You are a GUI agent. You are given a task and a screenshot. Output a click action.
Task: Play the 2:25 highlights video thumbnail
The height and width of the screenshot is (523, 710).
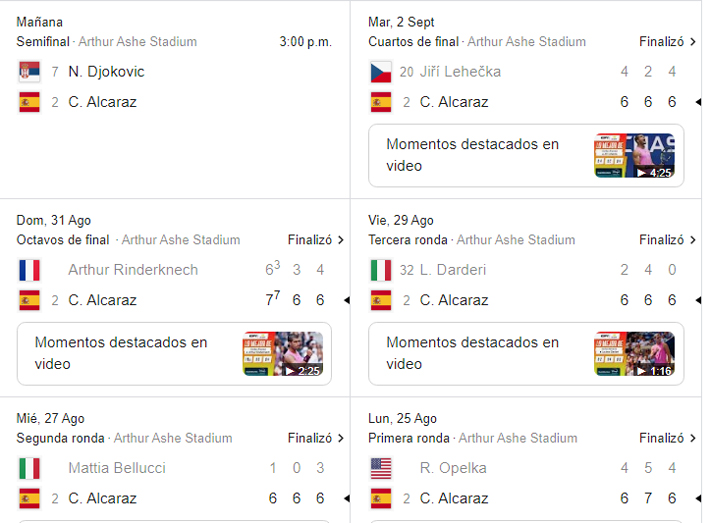click(283, 353)
